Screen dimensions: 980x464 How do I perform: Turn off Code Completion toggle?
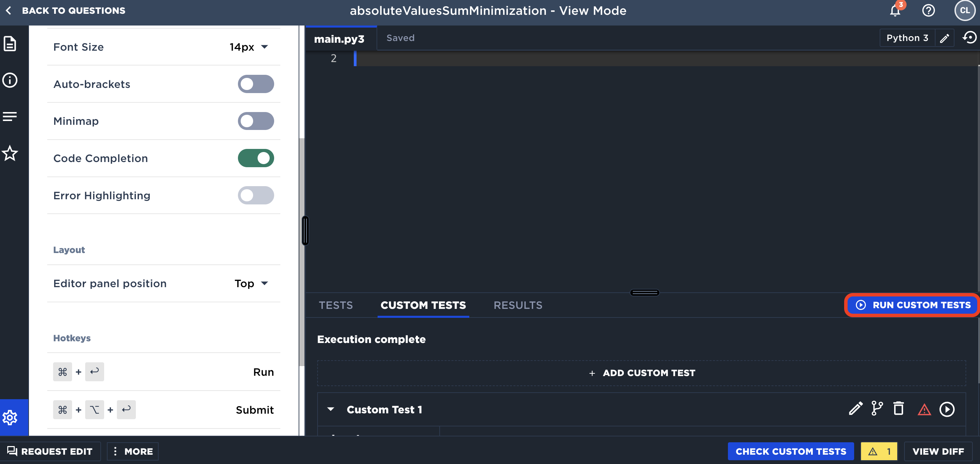(x=256, y=158)
